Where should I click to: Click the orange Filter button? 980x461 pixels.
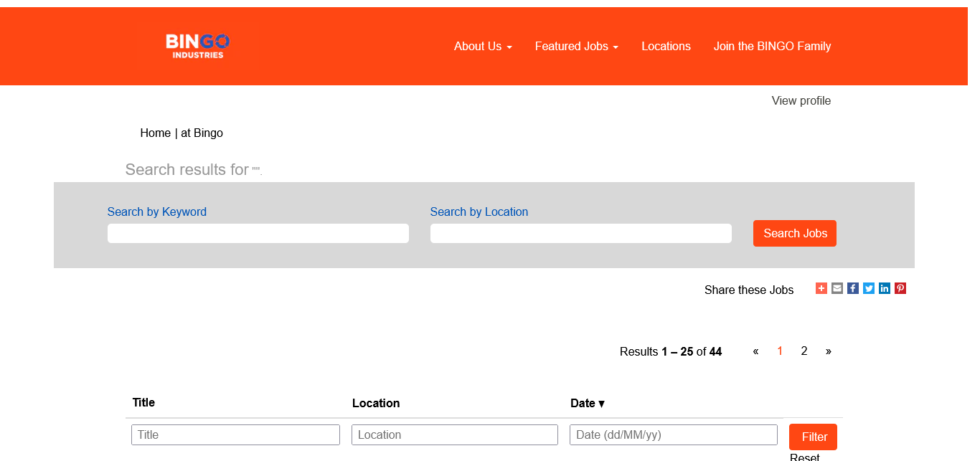[813, 437]
